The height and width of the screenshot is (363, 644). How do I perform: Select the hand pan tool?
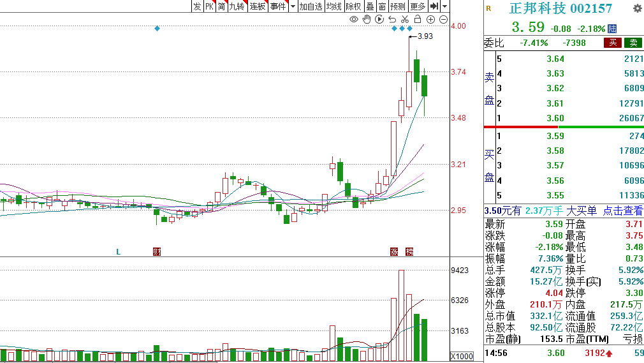pos(367,19)
